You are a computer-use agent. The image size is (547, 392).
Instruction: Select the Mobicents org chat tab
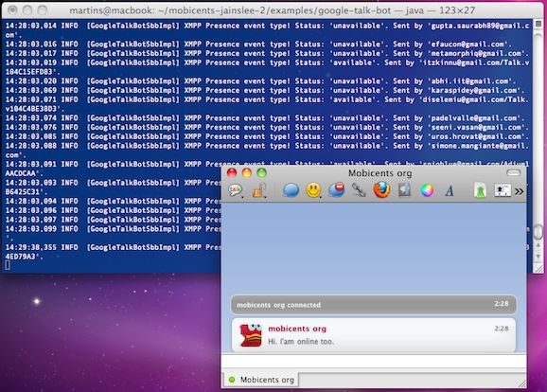(261, 380)
